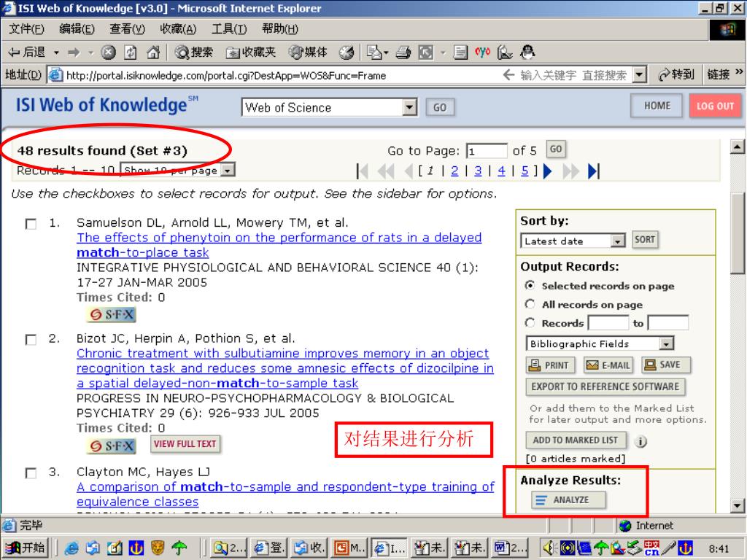Stop page loading with the Stop icon
This screenshot has width=747, height=560.
(108, 52)
